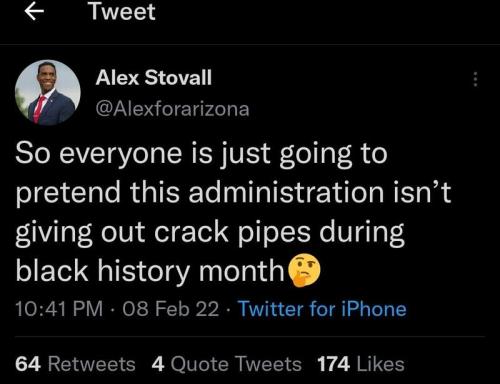The width and height of the screenshot is (500, 384).
Task: View the 174 Likes list
Action: pyautogui.click(x=361, y=364)
